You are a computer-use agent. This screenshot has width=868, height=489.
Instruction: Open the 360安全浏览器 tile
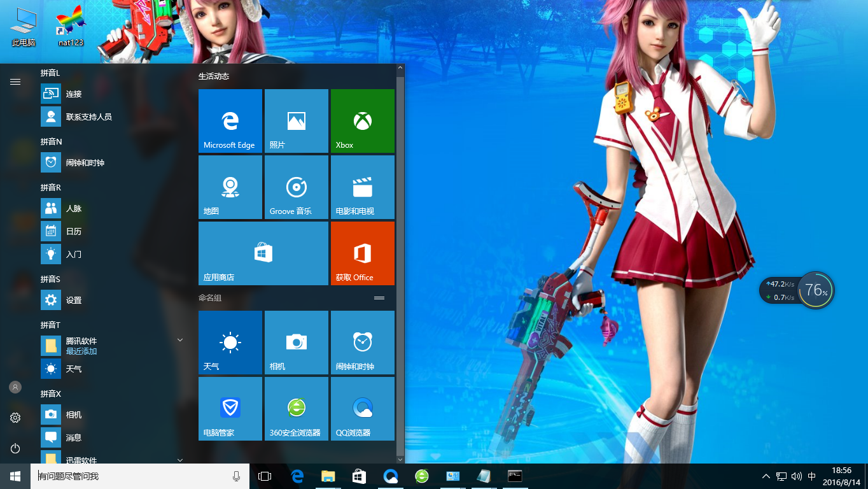point(296,409)
